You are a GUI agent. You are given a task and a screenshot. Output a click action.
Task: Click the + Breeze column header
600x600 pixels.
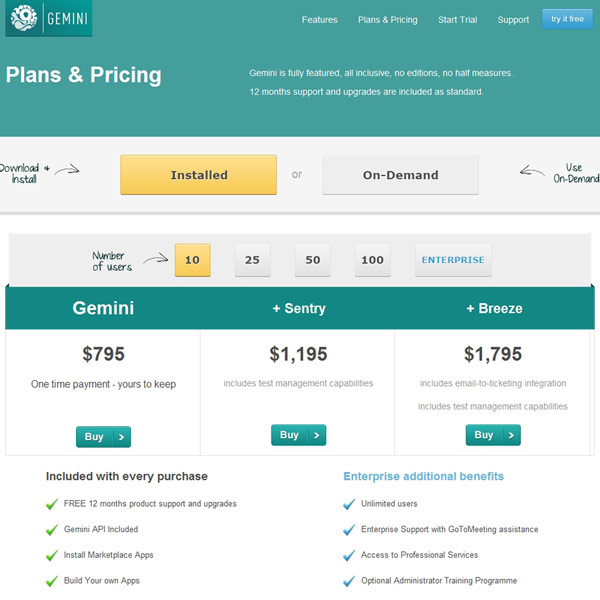pyautogui.click(x=494, y=308)
